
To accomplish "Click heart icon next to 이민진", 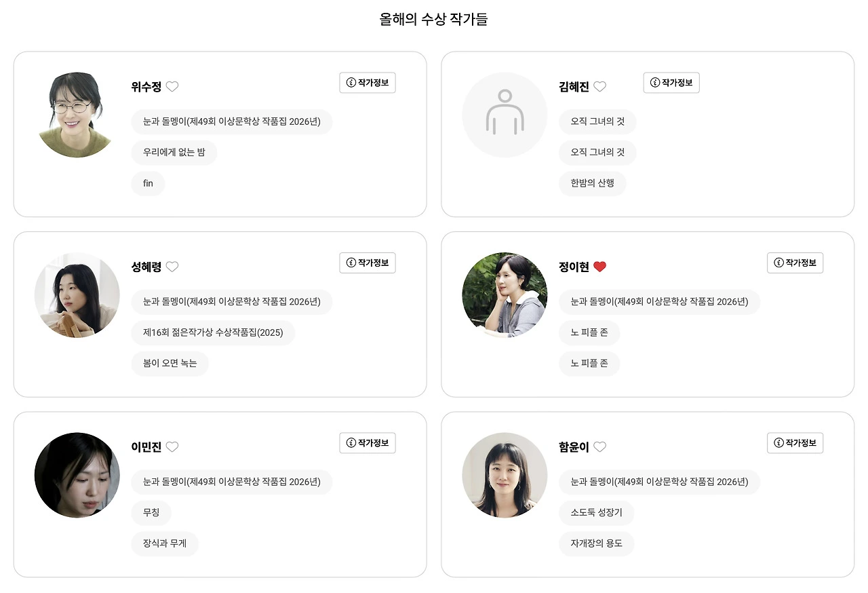I will (x=172, y=446).
